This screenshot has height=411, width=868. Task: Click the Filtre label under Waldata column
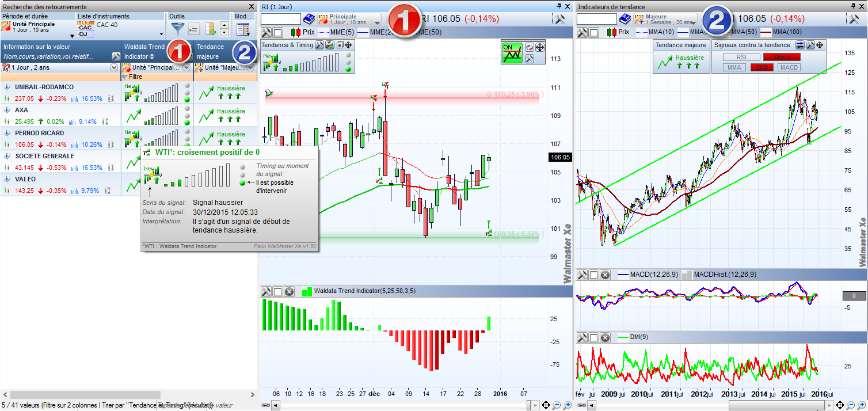[x=135, y=77]
